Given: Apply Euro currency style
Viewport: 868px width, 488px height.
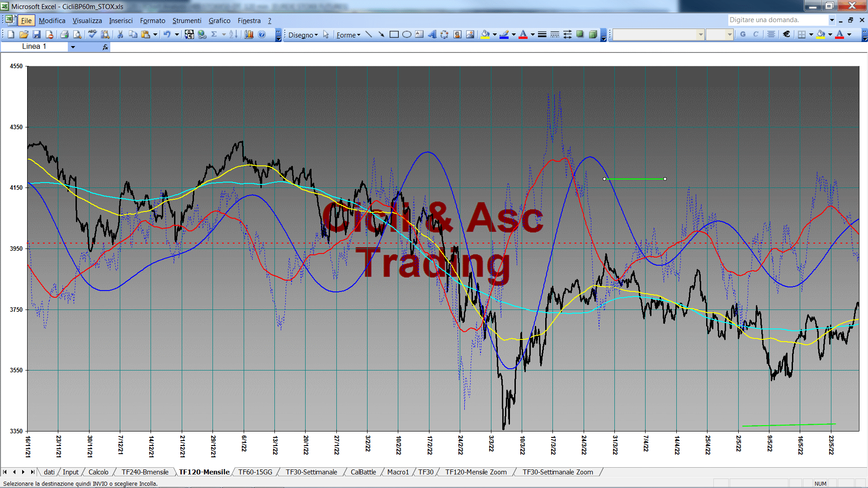Looking at the screenshot, I should (787, 34).
